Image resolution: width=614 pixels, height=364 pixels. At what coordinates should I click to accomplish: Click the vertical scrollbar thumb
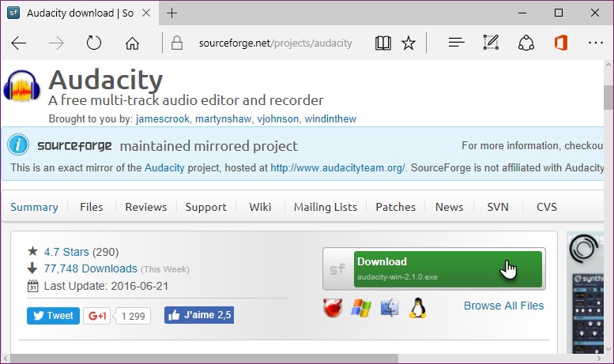pyautogui.click(x=608, y=97)
